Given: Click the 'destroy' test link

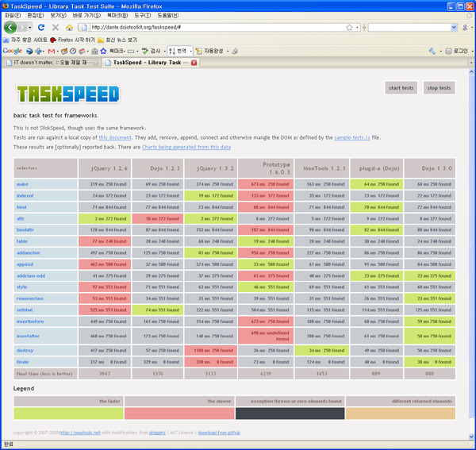Looking at the screenshot, I should 25,351.
